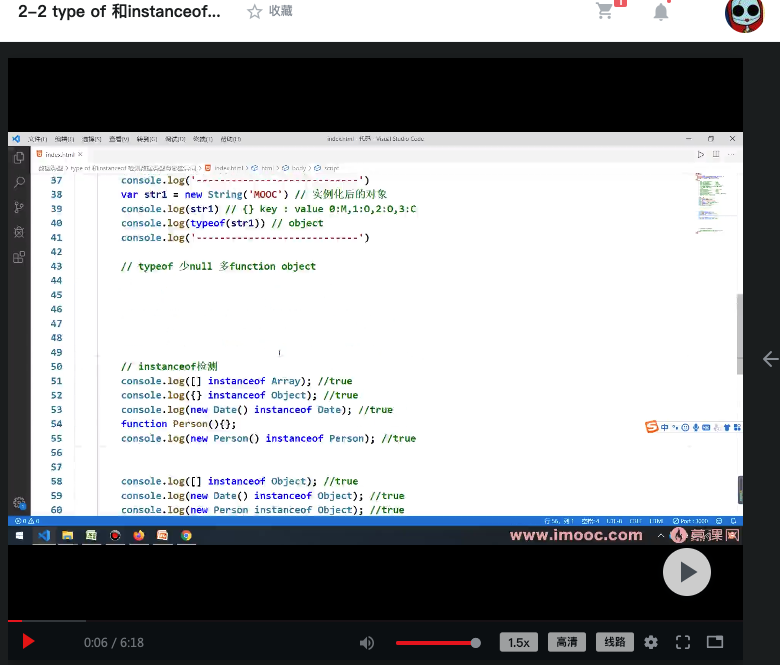The image size is (780, 665).
Task: Open the 线路 line selector
Action: [x=615, y=642]
